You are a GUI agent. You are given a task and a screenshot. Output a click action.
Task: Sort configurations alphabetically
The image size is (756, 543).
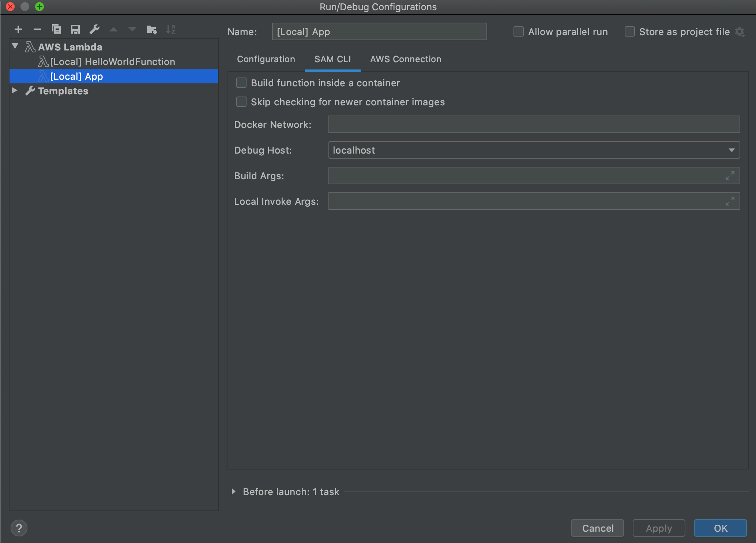click(x=170, y=29)
